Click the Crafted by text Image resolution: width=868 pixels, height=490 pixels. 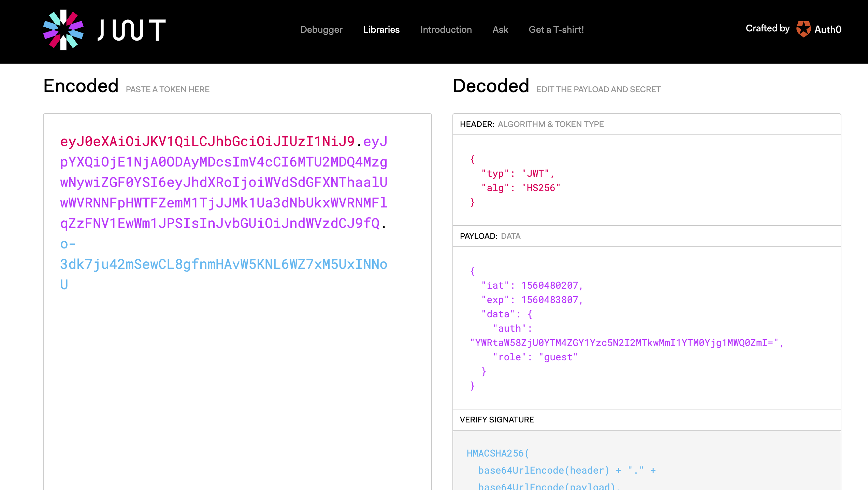[767, 28]
